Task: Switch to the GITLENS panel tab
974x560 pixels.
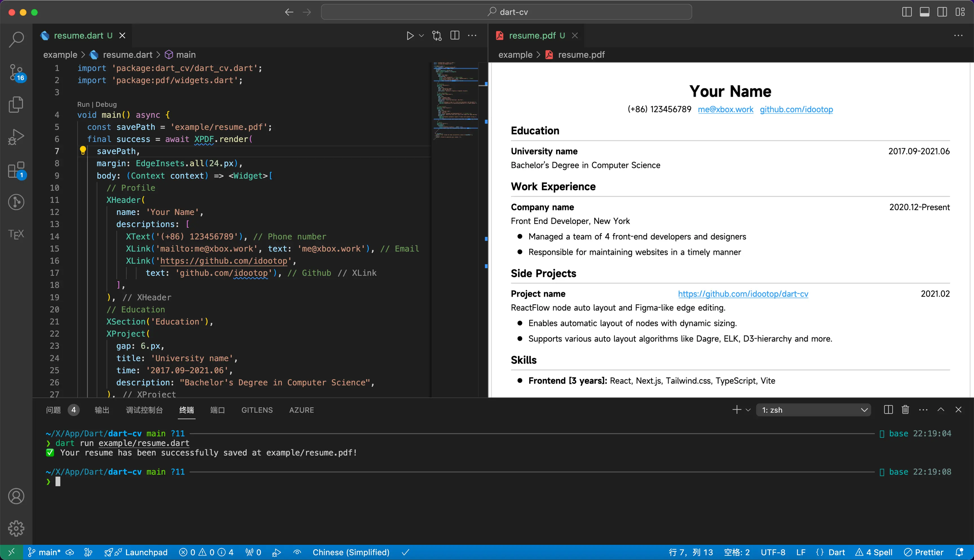Action: point(257,410)
